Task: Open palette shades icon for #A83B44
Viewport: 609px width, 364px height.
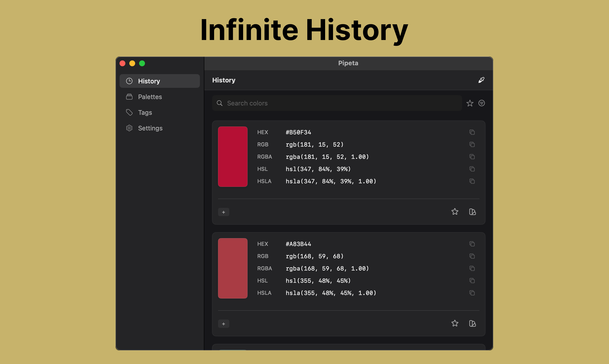Action: point(473,323)
